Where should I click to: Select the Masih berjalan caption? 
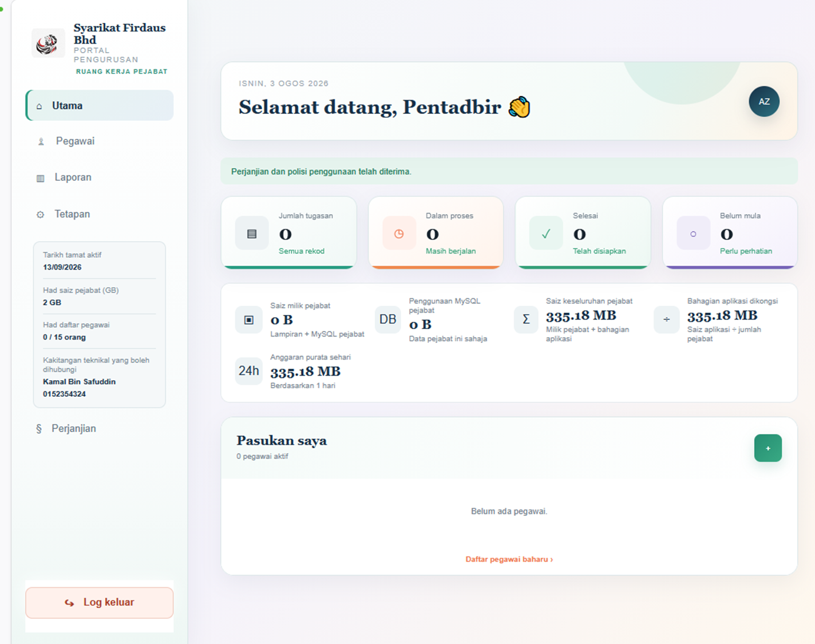(x=450, y=251)
